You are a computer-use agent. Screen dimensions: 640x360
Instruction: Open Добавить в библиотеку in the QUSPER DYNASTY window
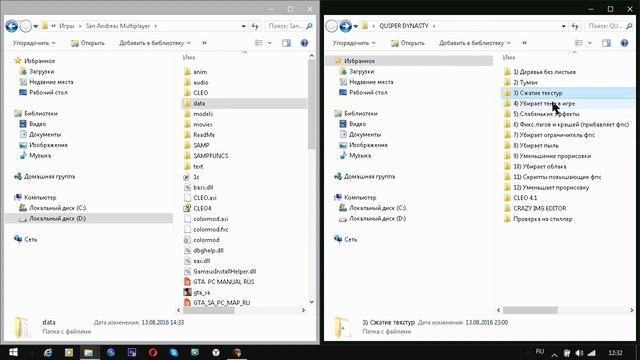point(475,43)
